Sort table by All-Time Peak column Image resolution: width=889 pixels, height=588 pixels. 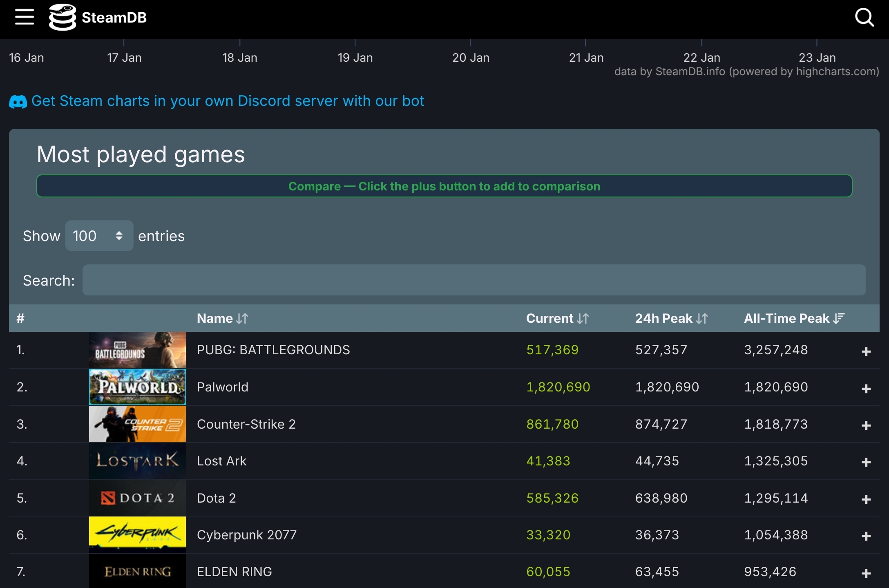point(794,318)
